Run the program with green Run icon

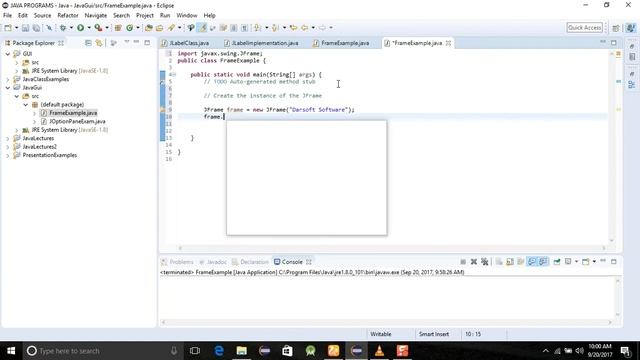[80, 28]
